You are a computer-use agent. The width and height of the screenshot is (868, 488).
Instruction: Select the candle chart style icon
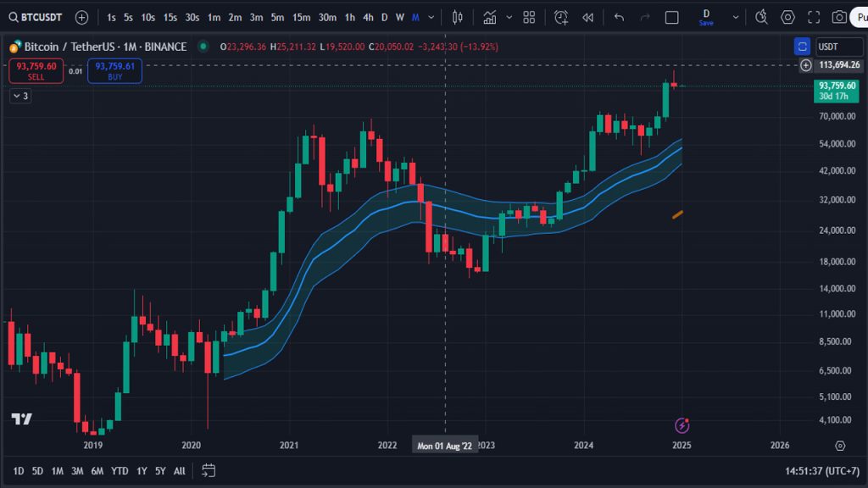(457, 16)
